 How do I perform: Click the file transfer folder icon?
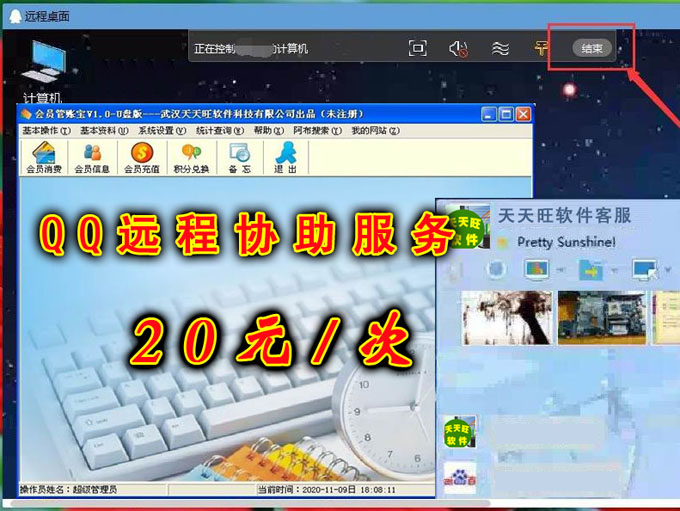(x=591, y=269)
